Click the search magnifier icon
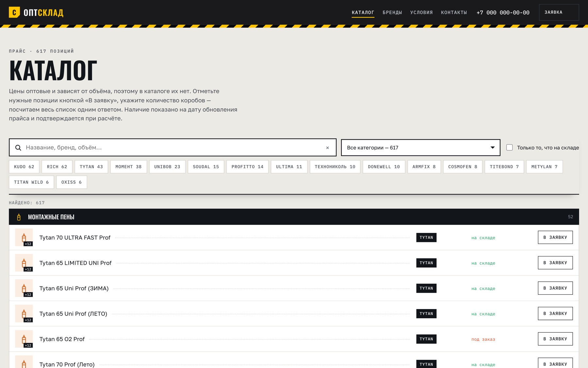The height and width of the screenshot is (368, 588). coord(18,148)
